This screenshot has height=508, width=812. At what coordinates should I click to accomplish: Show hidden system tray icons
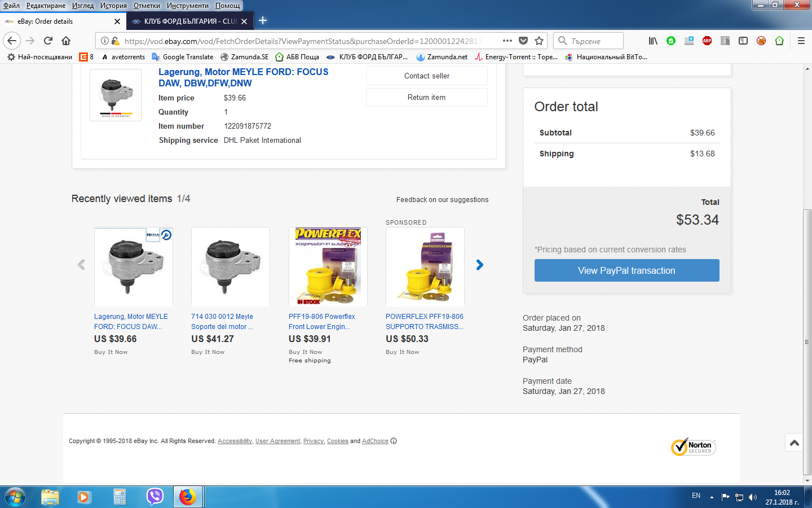(712, 497)
